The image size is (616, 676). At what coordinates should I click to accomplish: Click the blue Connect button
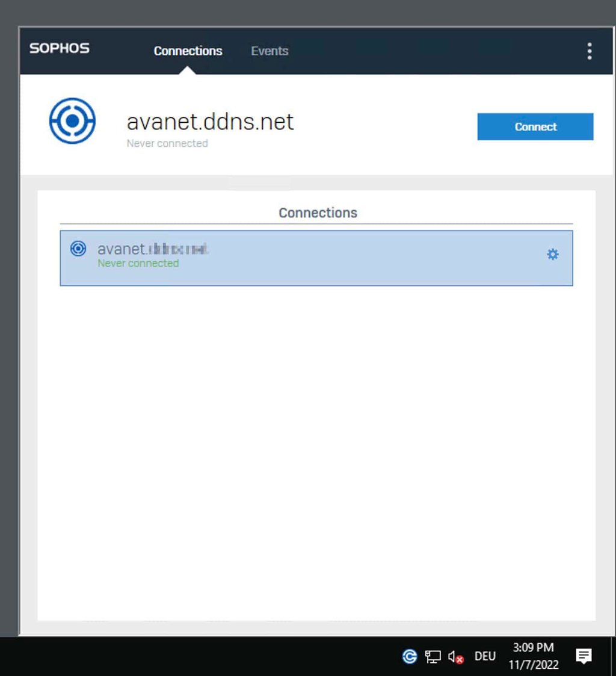point(535,127)
